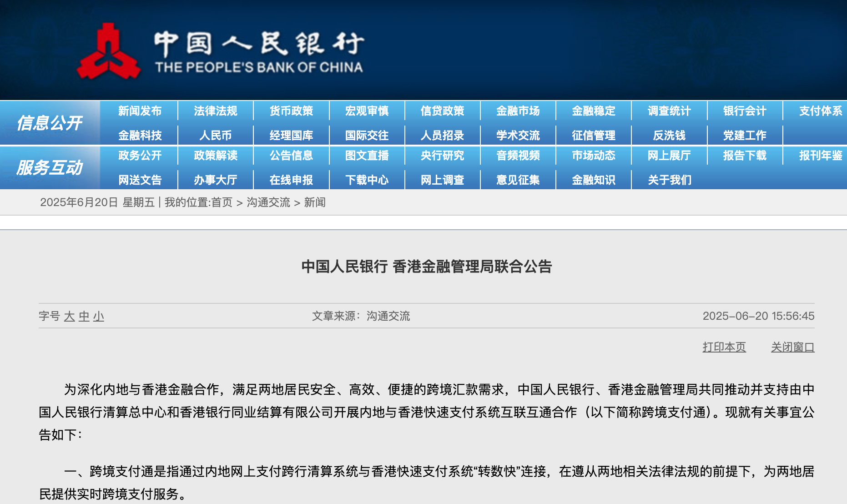Open 市场动态 page

(x=593, y=156)
